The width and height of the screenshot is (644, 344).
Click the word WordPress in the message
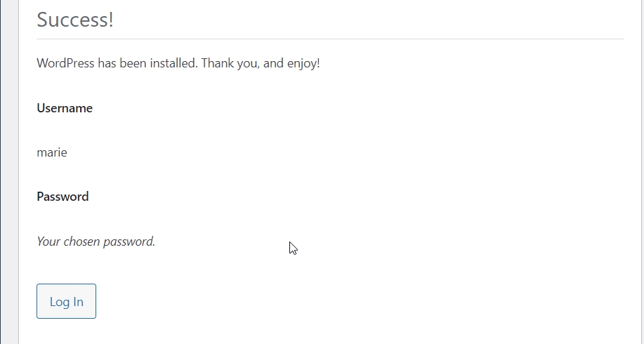tap(65, 63)
